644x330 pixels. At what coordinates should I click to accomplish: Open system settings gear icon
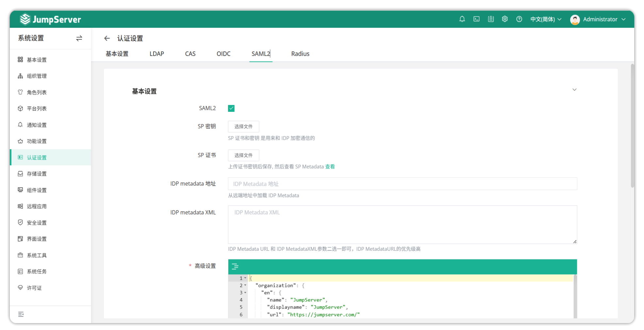pyautogui.click(x=505, y=19)
